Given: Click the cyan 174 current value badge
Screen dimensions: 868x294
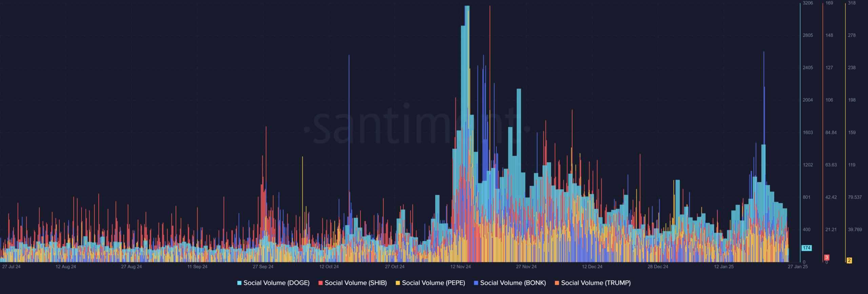Looking at the screenshot, I should click(x=806, y=248).
